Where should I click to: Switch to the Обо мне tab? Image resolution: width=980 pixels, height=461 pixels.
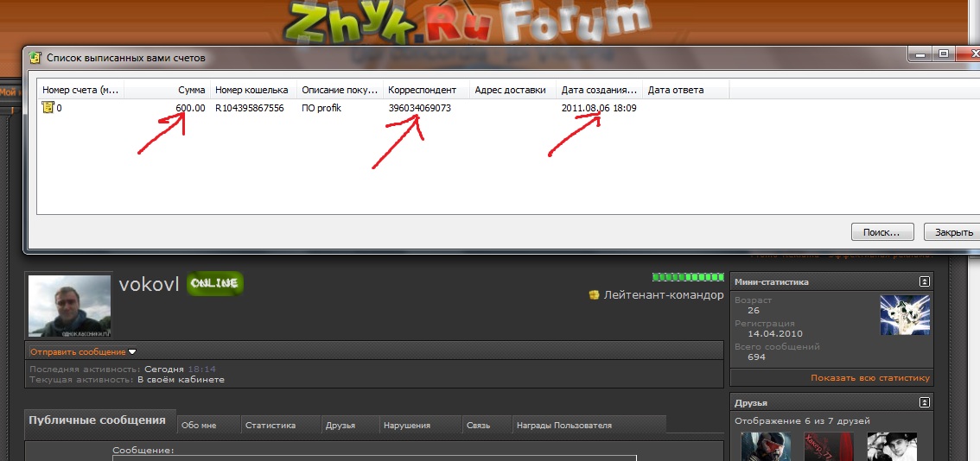[199, 426]
